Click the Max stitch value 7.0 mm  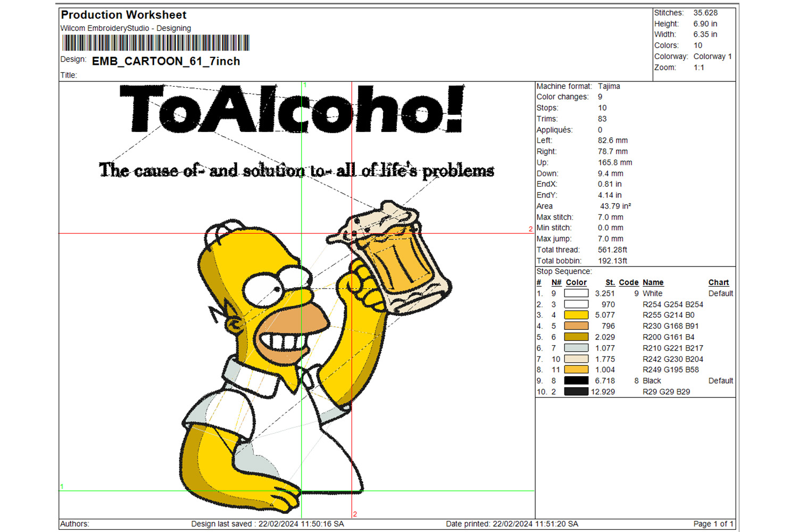point(611,217)
